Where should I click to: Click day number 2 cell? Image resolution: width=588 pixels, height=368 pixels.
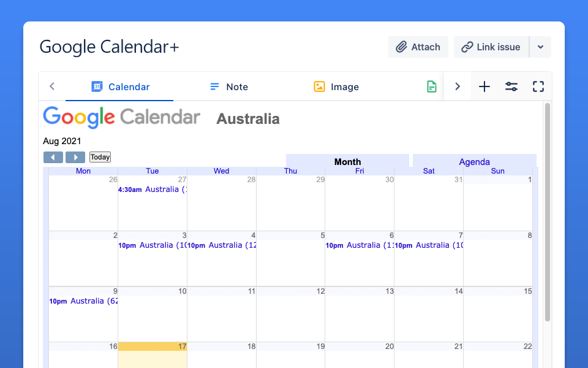83,259
